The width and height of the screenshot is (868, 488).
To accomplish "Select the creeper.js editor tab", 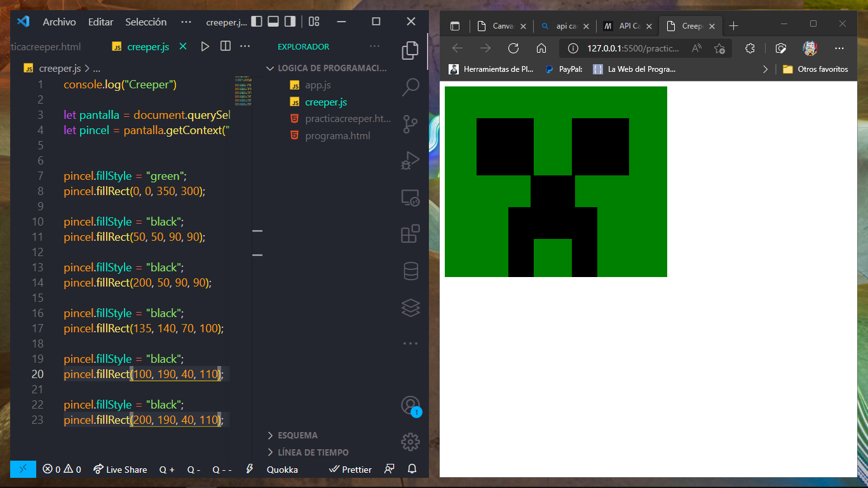I will pyautogui.click(x=148, y=46).
